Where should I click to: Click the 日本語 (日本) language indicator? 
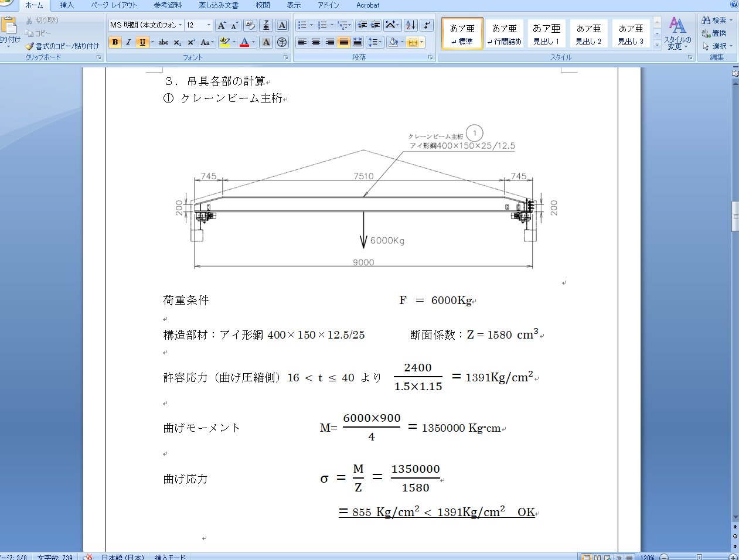click(122, 557)
